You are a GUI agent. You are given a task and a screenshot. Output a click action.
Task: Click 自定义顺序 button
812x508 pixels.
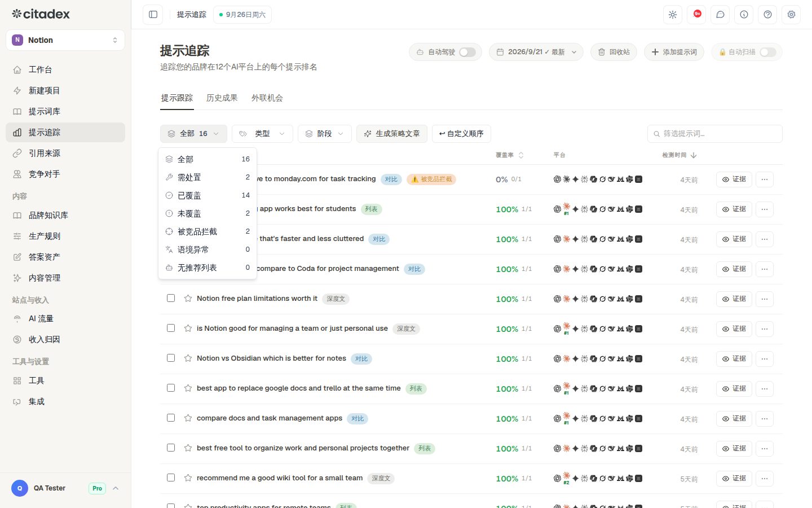click(x=461, y=134)
